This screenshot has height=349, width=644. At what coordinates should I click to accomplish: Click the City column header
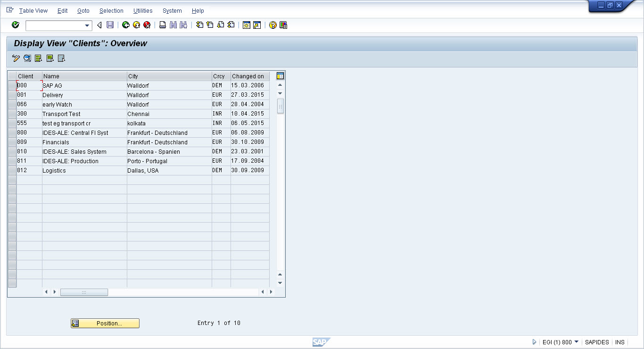pyautogui.click(x=169, y=76)
